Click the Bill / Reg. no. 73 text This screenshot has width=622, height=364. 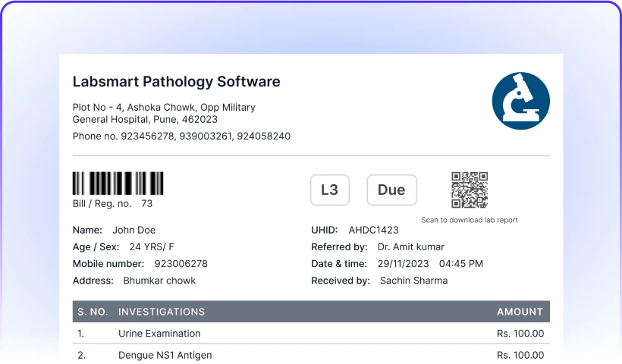tap(113, 204)
